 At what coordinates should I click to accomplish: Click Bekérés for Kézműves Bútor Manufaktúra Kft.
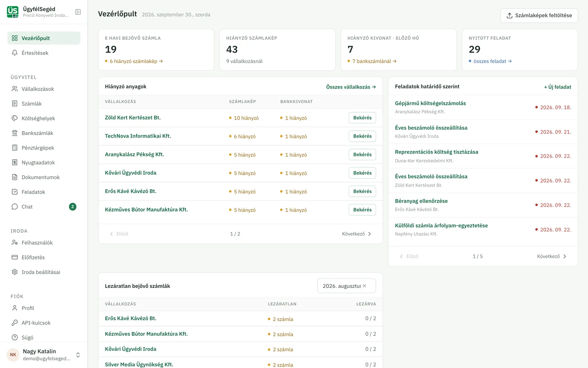tap(362, 210)
